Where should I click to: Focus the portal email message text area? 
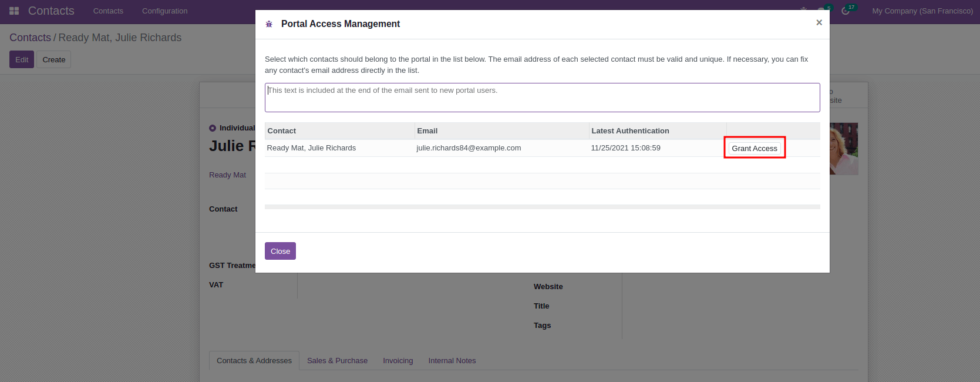542,98
